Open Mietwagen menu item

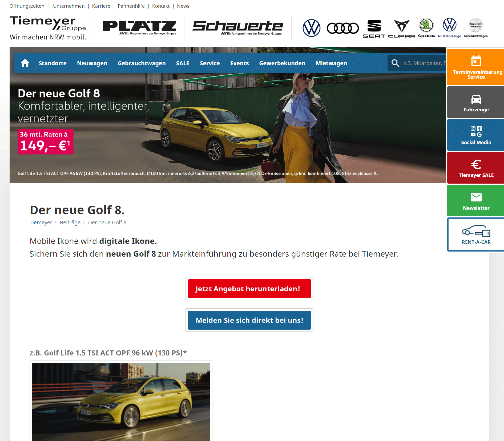(331, 63)
